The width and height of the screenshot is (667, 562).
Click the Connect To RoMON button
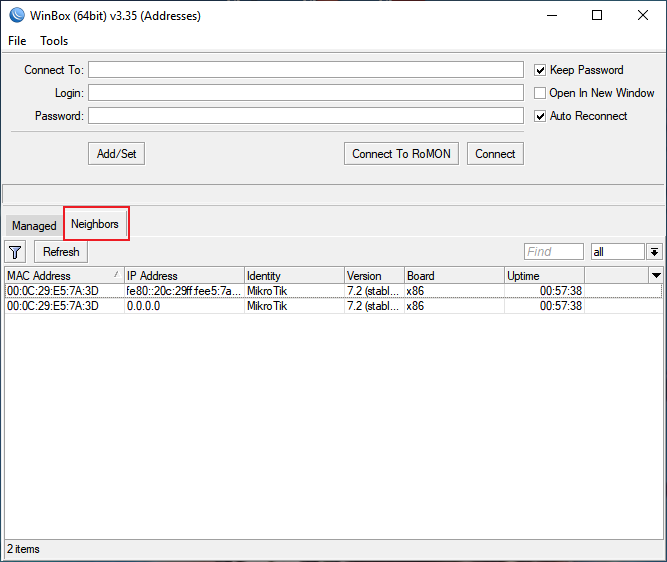click(x=401, y=154)
